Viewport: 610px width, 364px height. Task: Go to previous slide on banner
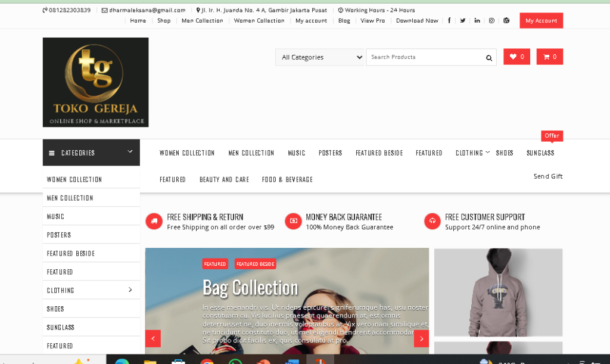[153, 338]
